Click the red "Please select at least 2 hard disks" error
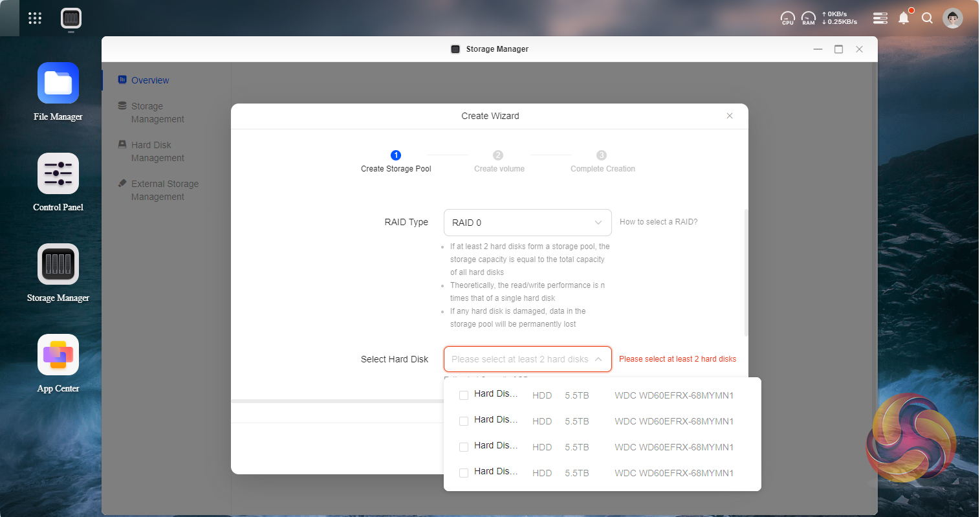This screenshot has width=980, height=517. point(677,359)
